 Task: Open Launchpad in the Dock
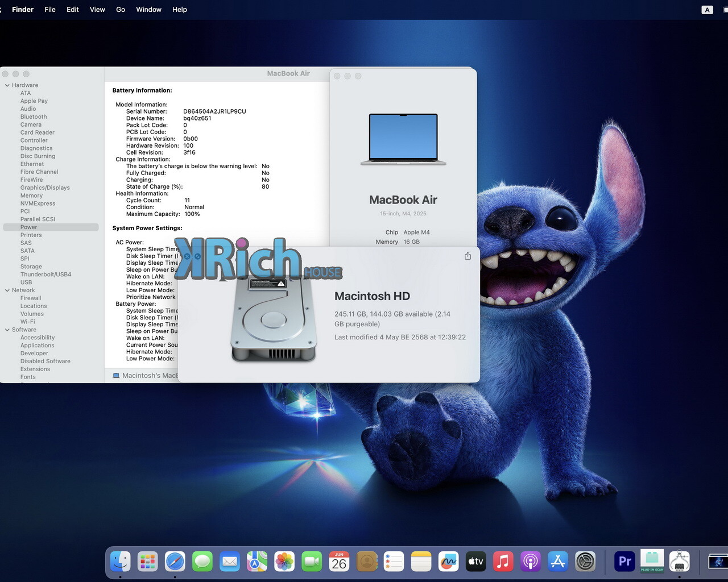coord(148,562)
